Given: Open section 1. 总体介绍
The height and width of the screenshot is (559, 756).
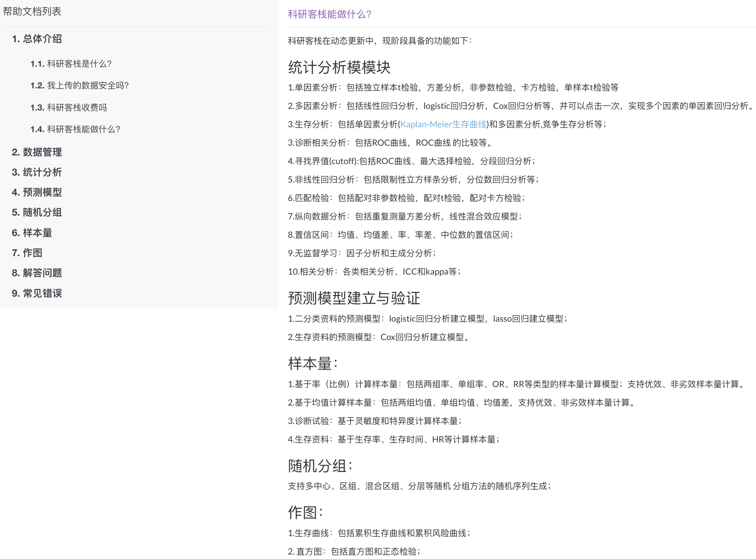Looking at the screenshot, I should (37, 39).
